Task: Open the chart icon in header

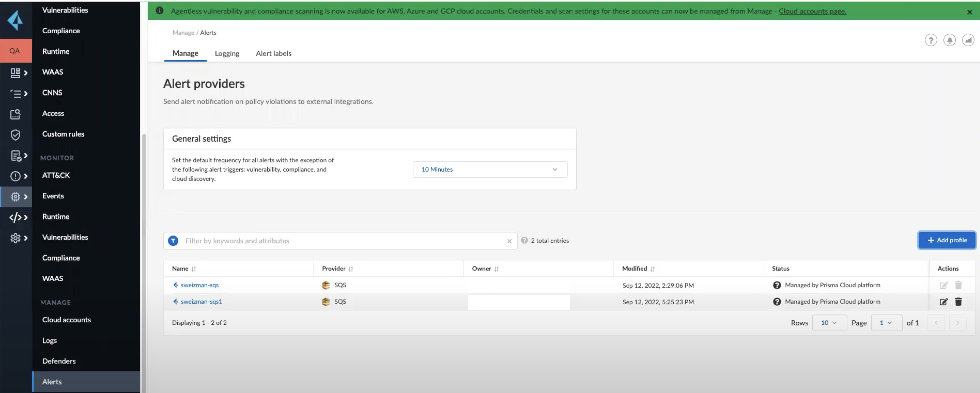Action: pyautogui.click(x=968, y=40)
